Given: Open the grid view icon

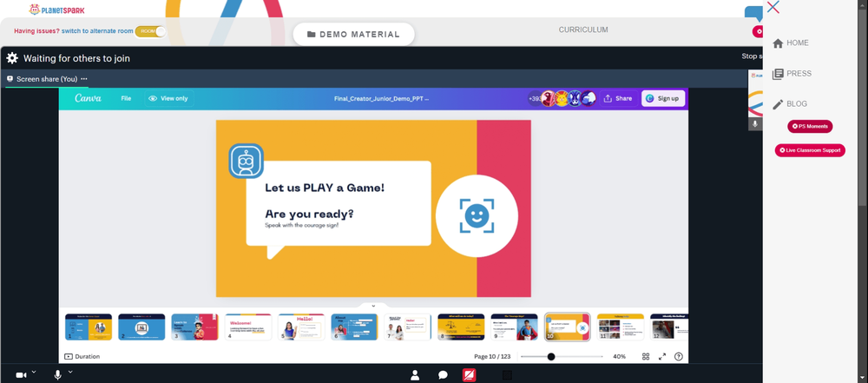Looking at the screenshot, I should point(646,356).
